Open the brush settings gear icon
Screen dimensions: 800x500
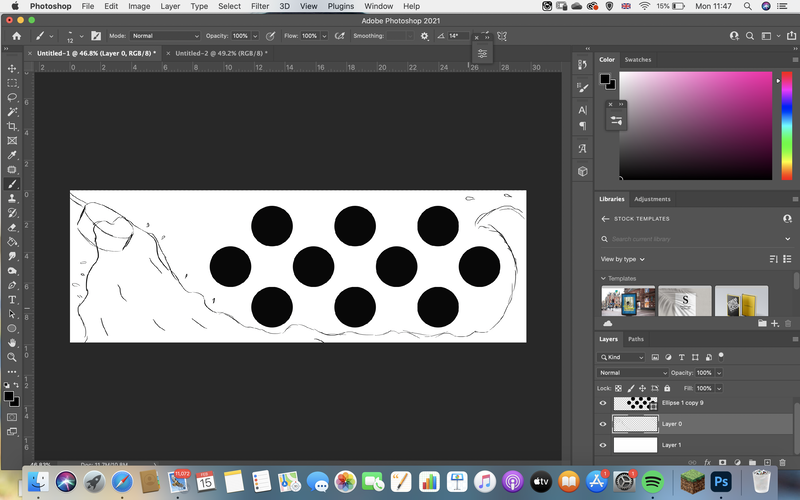[x=424, y=36]
